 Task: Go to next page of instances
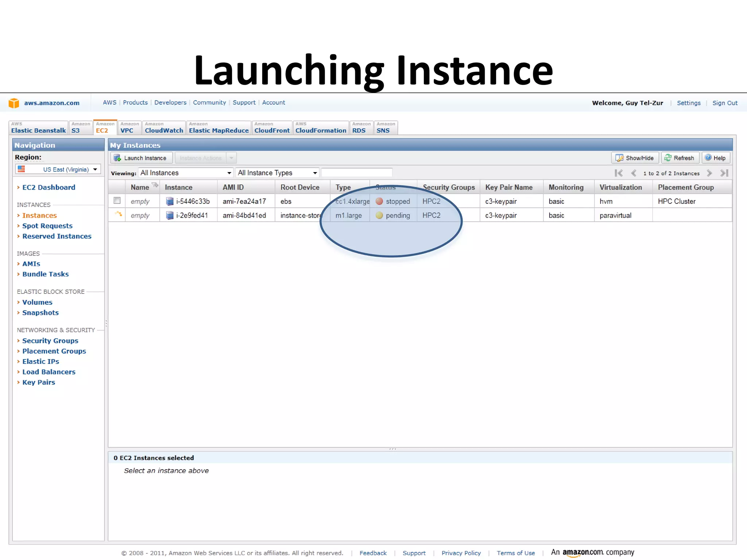(709, 173)
